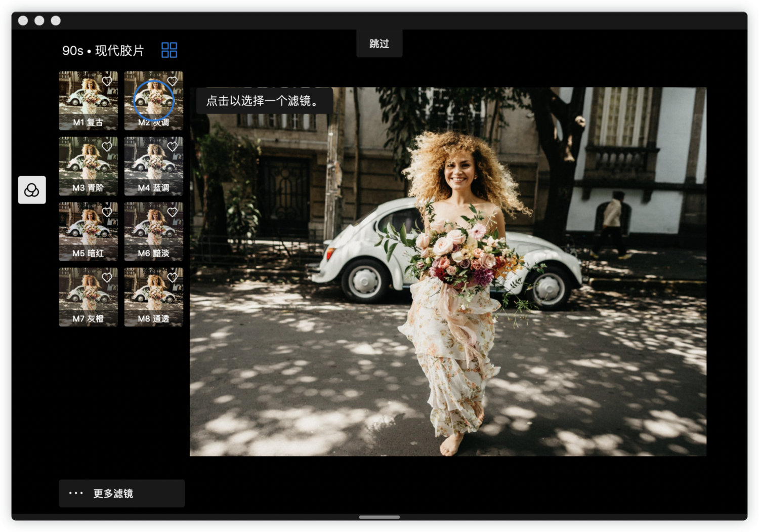
Task: Mark M6 黯淡 filter as favorite
Action: point(173,212)
